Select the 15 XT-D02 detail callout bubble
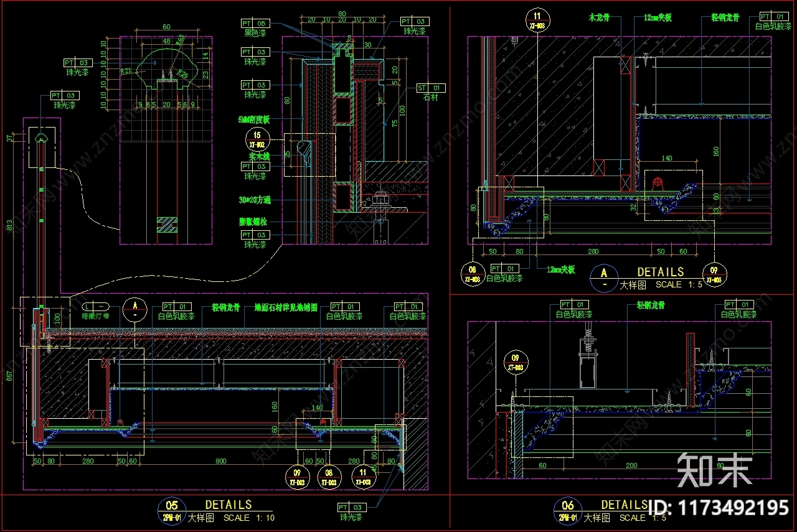The height and width of the screenshot is (532, 797). click(258, 138)
